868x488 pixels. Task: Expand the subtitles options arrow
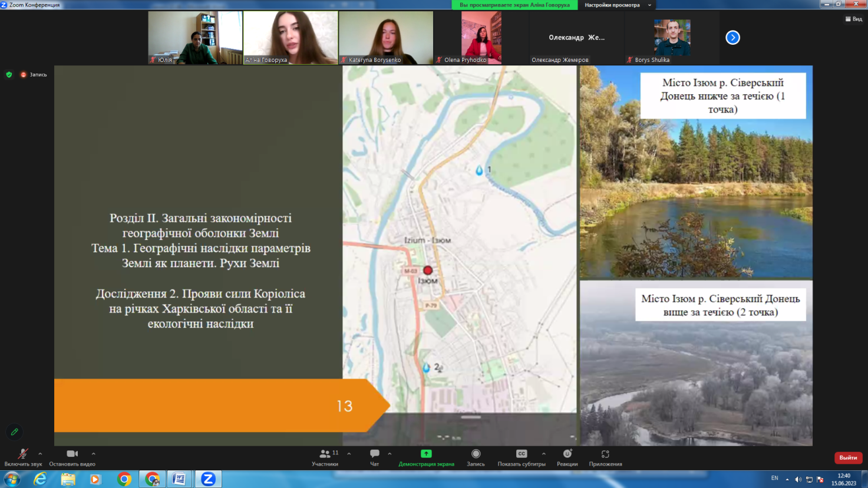[543, 454]
